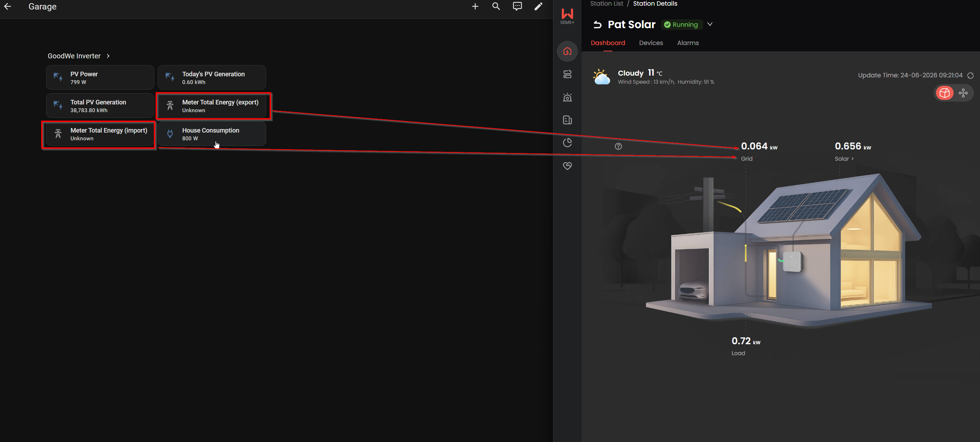The width and height of the screenshot is (980, 442).
Task: Click the PV Power solar icon
Action: click(x=58, y=77)
